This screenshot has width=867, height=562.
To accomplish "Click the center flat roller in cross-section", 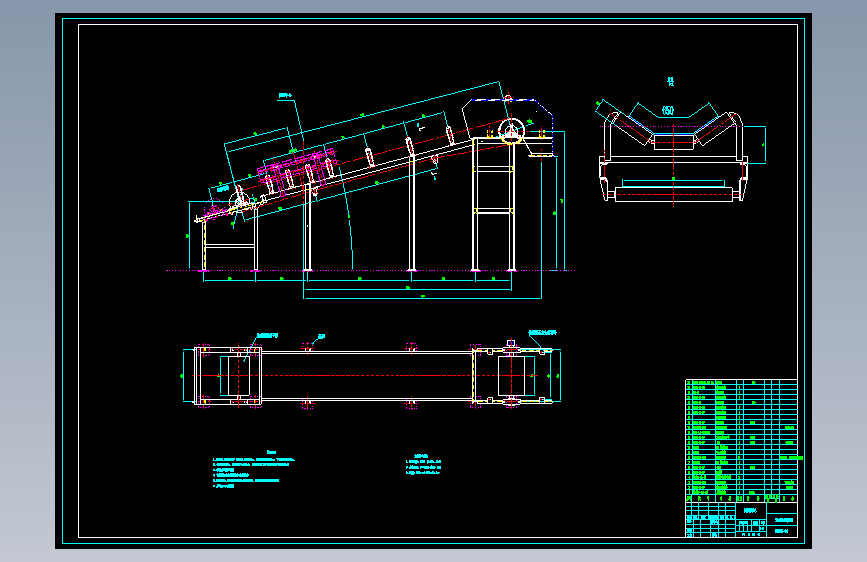I will coord(673,142).
